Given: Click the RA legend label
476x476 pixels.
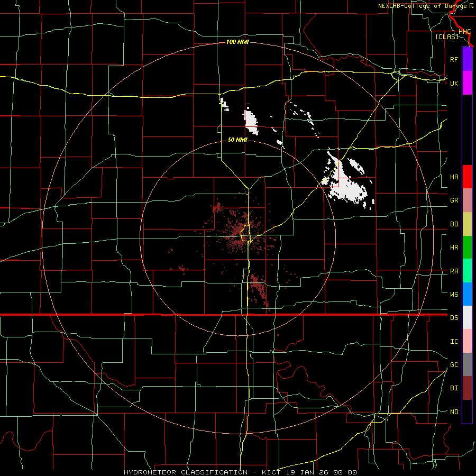Looking at the screenshot, I should point(454,271).
